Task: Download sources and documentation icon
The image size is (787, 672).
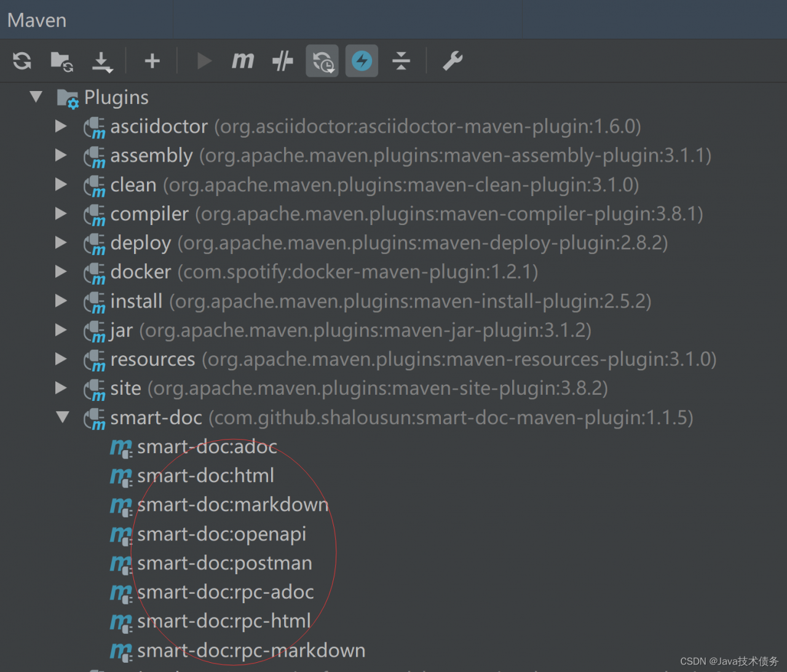Action: [102, 62]
